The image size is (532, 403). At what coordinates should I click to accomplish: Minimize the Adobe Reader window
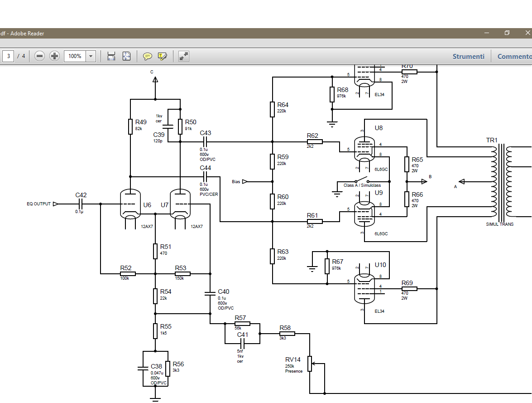point(487,33)
